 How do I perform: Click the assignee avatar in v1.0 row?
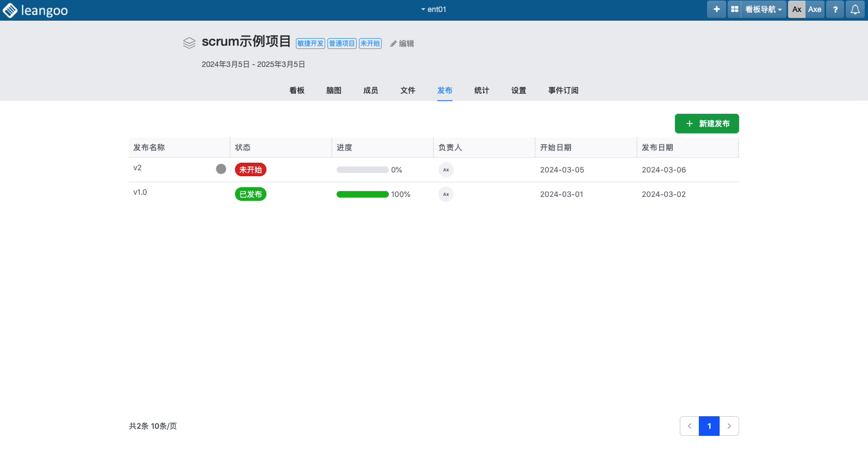click(446, 194)
